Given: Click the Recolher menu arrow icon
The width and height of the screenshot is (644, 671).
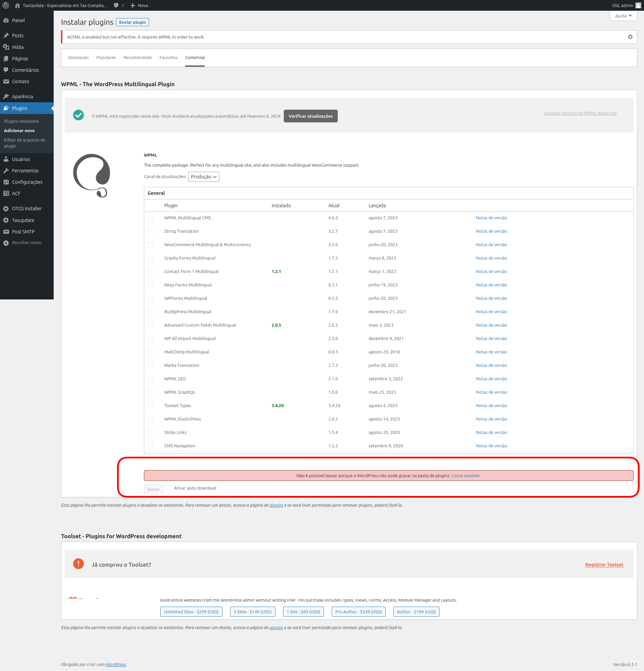Looking at the screenshot, I should (6, 243).
